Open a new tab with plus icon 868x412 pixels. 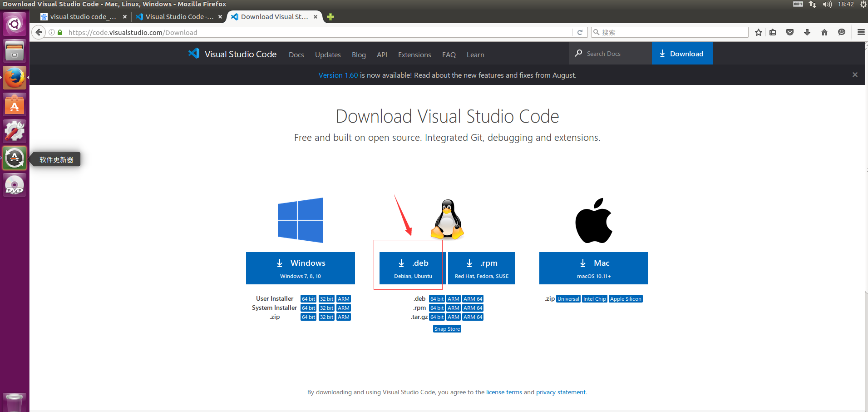tap(330, 17)
